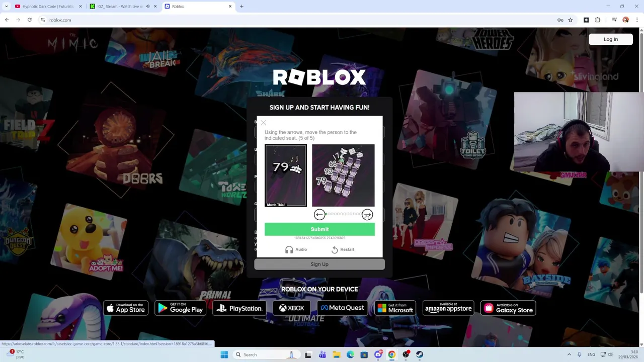This screenshot has height=362, width=644.
Task: Open the Xbox badge
Action: click(292, 308)
